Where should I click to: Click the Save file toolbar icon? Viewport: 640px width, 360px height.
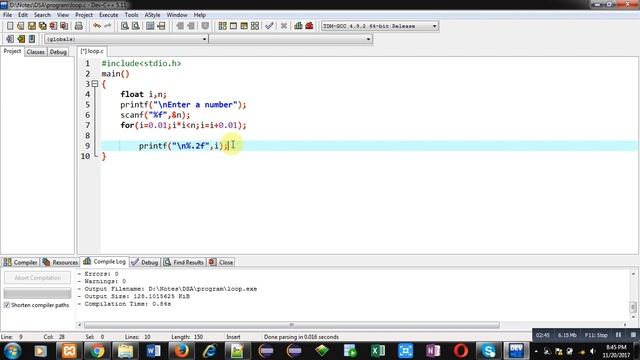[x=31, y=26]
